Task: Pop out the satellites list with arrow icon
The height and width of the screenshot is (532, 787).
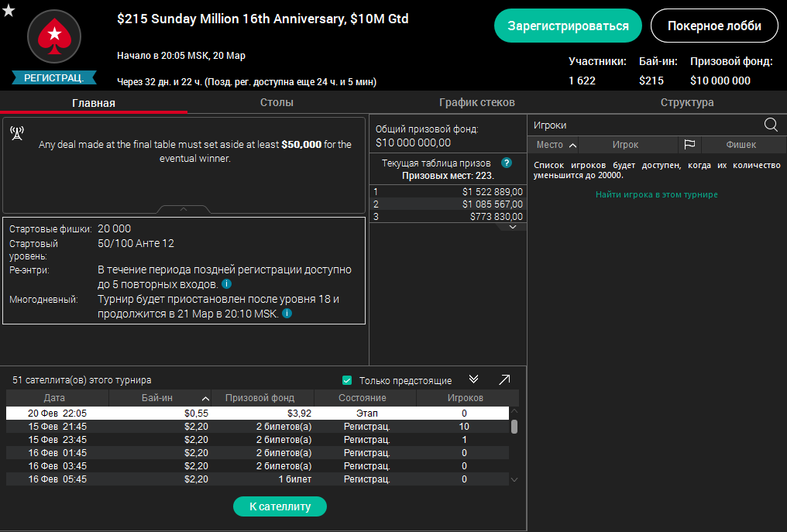Action: pyautogui.click(x=504, y=379)
